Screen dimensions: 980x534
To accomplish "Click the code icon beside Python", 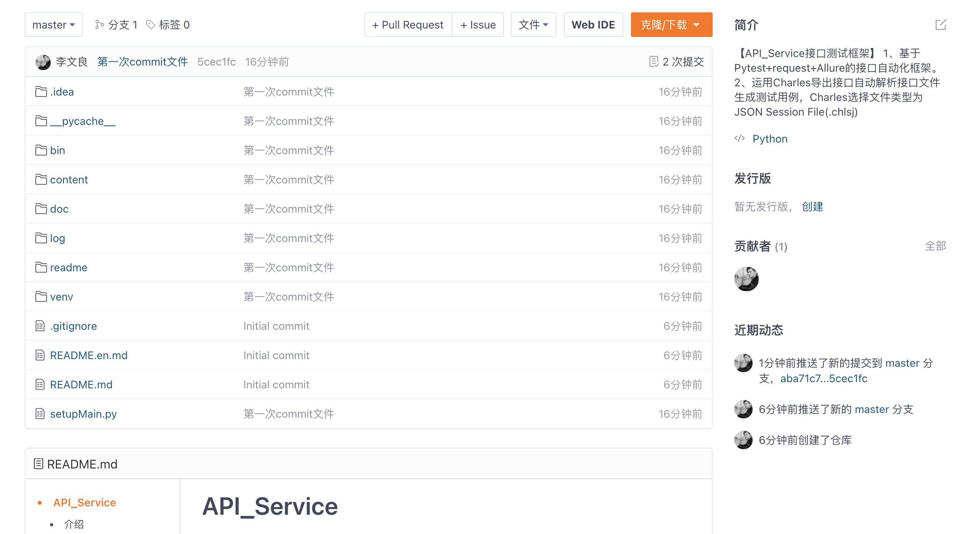I will point(740,138).
